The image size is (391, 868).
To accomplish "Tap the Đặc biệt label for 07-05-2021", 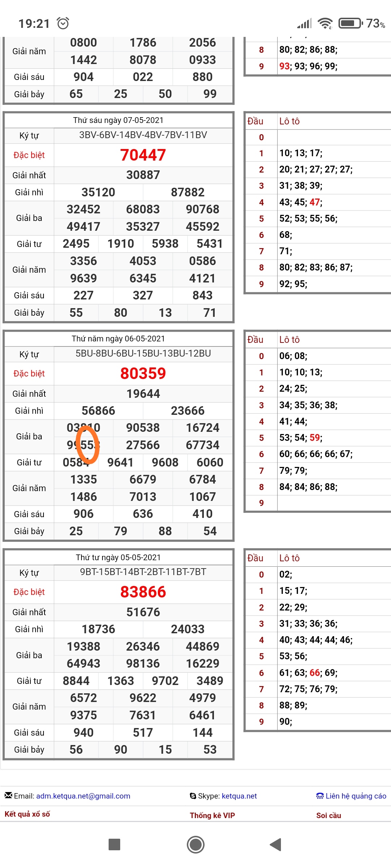I will point(29,155).
